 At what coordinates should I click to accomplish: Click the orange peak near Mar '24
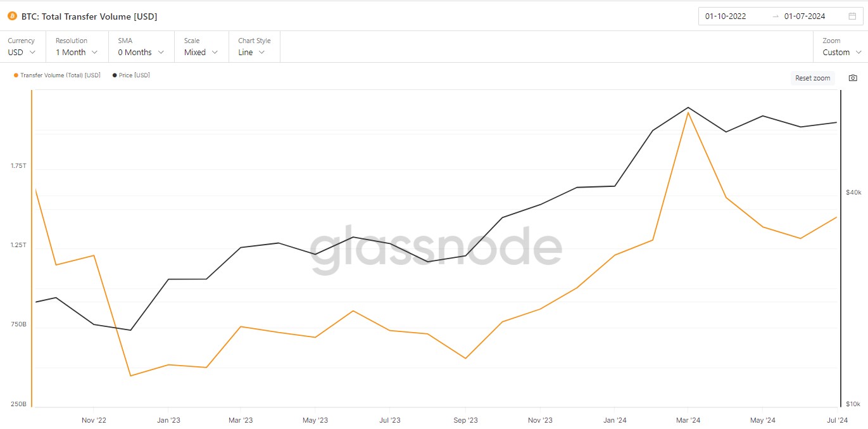point(688,113)
